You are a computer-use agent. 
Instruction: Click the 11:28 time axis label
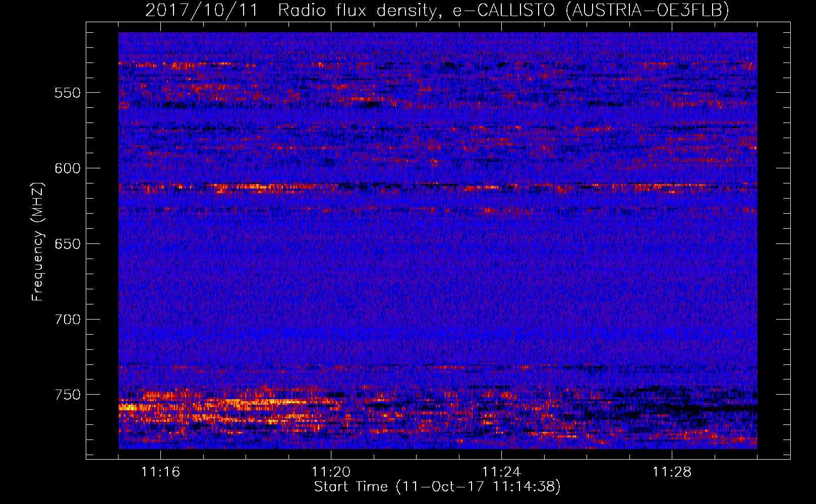click(672, 472)
